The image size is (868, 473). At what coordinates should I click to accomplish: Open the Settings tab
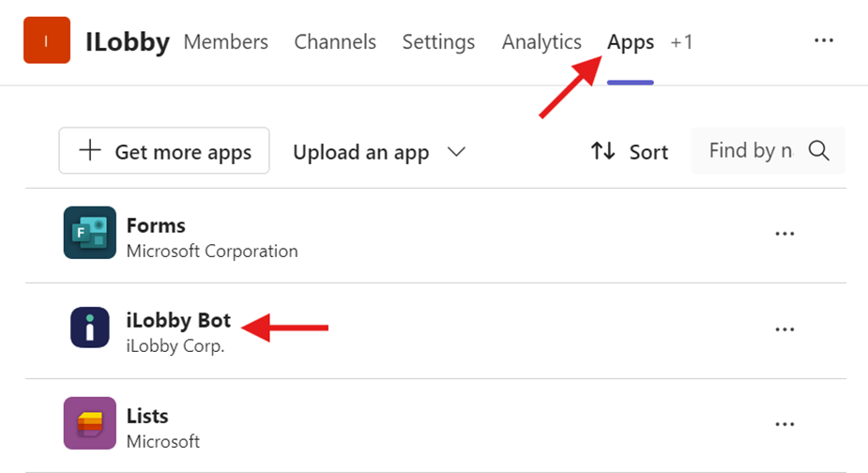pos(438,42)
